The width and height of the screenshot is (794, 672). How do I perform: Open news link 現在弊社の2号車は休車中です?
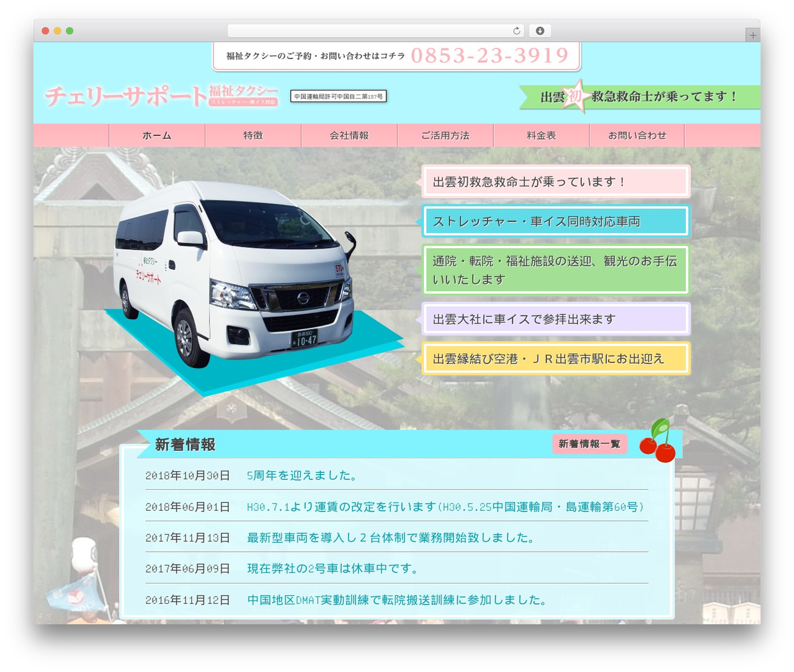tap(334, 568)
